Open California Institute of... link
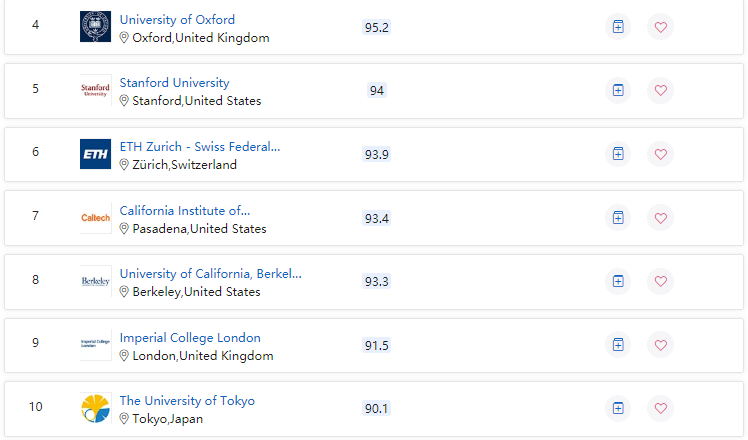Image resolution: width=748 pixels, height=440 pixels. point(185,210)
